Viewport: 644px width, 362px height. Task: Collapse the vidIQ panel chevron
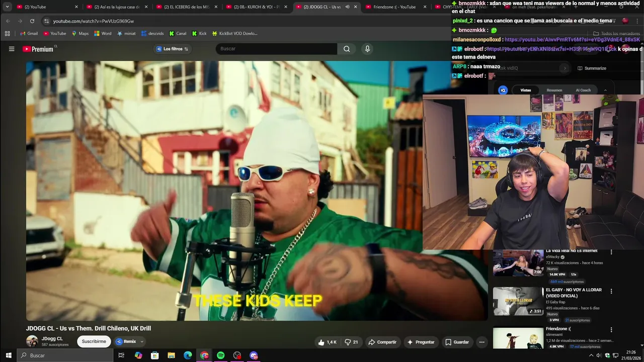point(605,90)
